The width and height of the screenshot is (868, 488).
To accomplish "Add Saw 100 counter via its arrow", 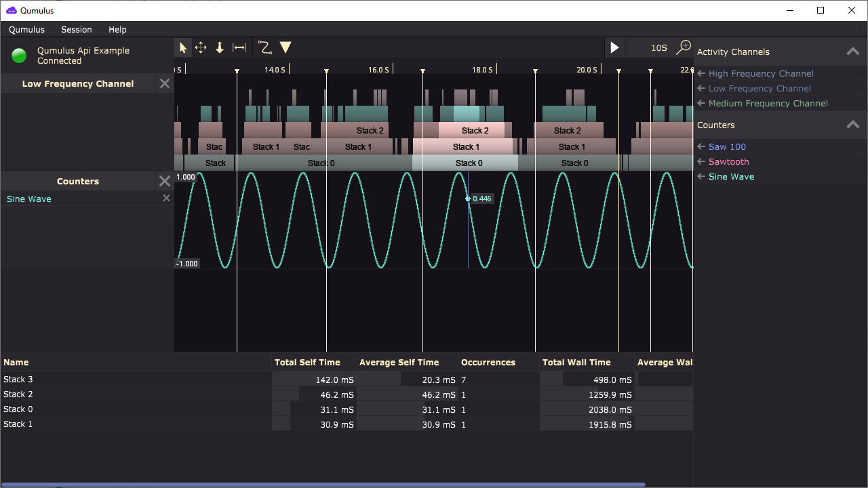I will (x=701, y=146).
